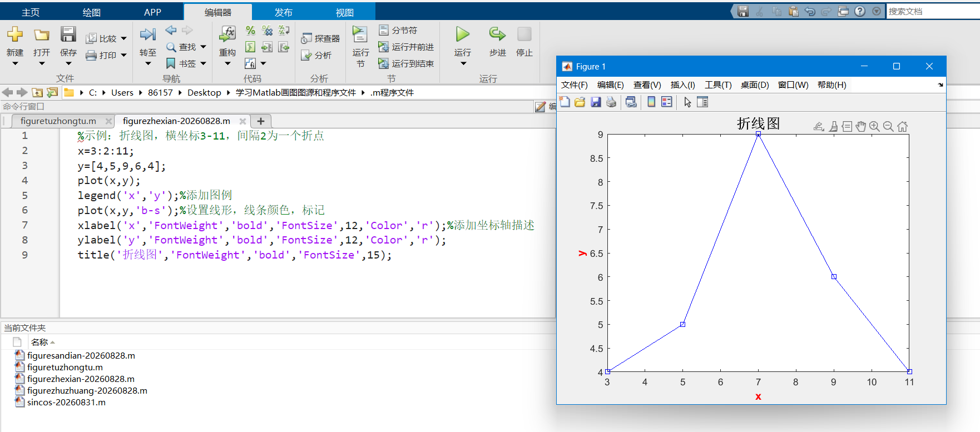Click the 保存 floppy disk icon in the editor ribbon

click(68, 34)
